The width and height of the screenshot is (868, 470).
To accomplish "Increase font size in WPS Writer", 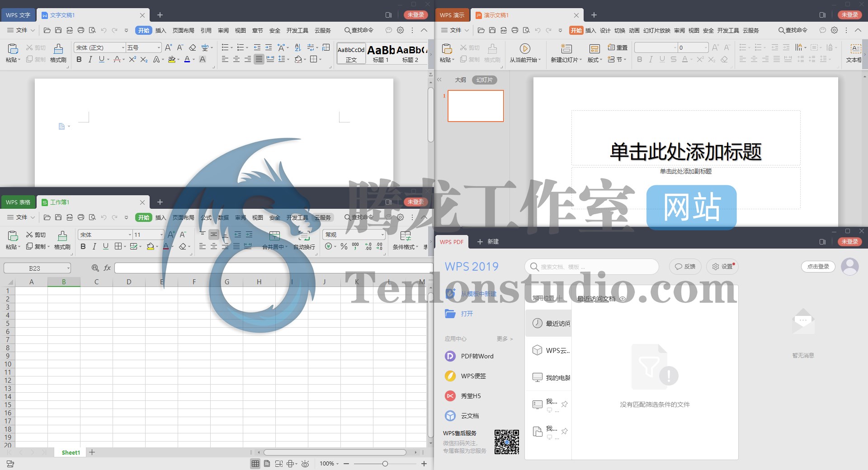I will coord(168,47).
